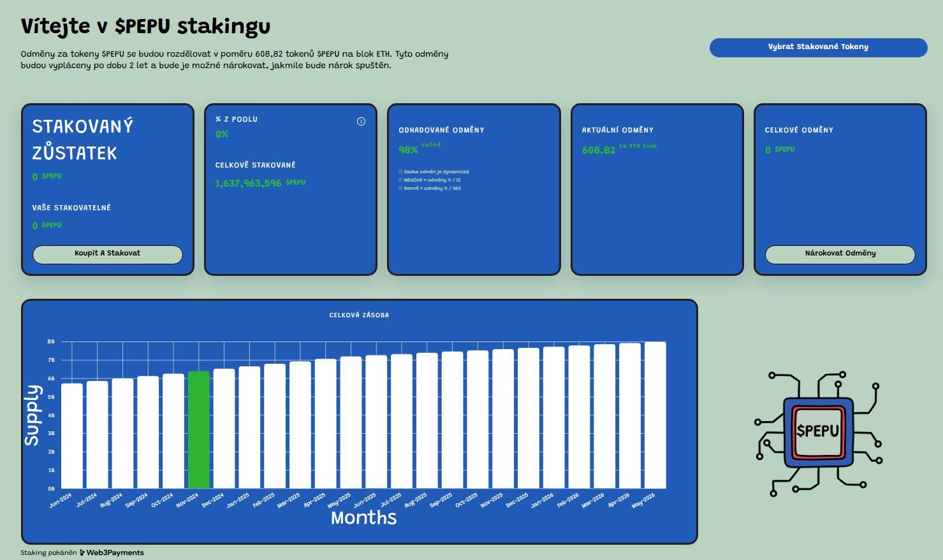Click the 608.82 current rewards value
This screenshot has height=560, width=943.
(599, 150)
